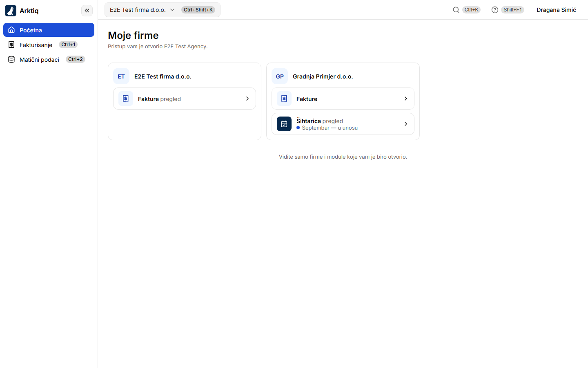Click the E2E Test firma d.o.o. card title
Viewport: 588px width, 368px height.
point(163,76)
